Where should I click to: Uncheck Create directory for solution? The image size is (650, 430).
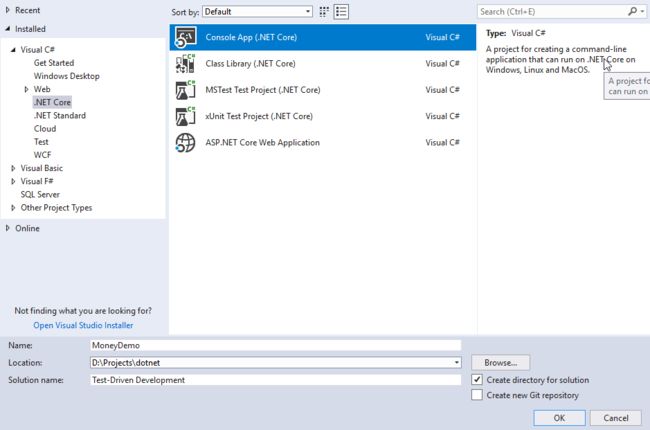click(x=477, y=379)
